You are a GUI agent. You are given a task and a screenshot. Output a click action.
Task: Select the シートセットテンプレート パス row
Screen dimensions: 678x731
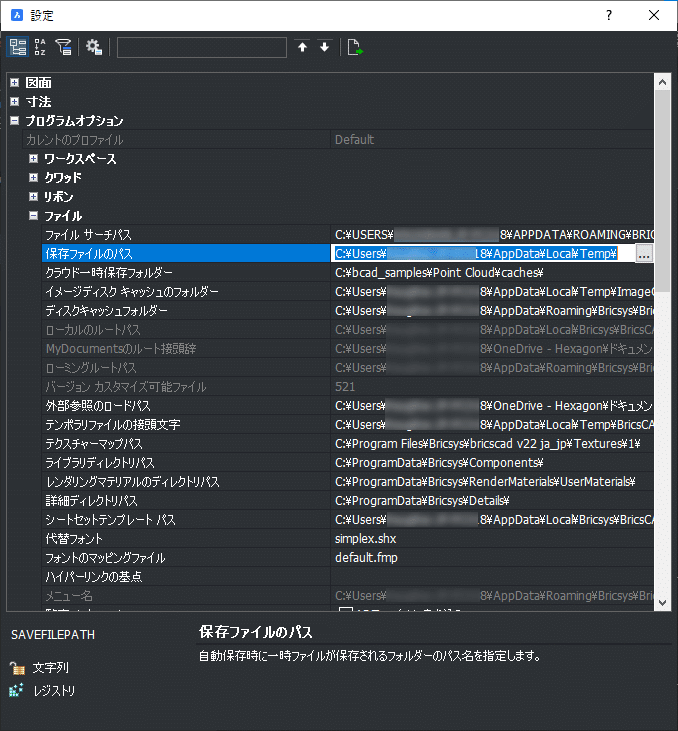click(347, 520)
